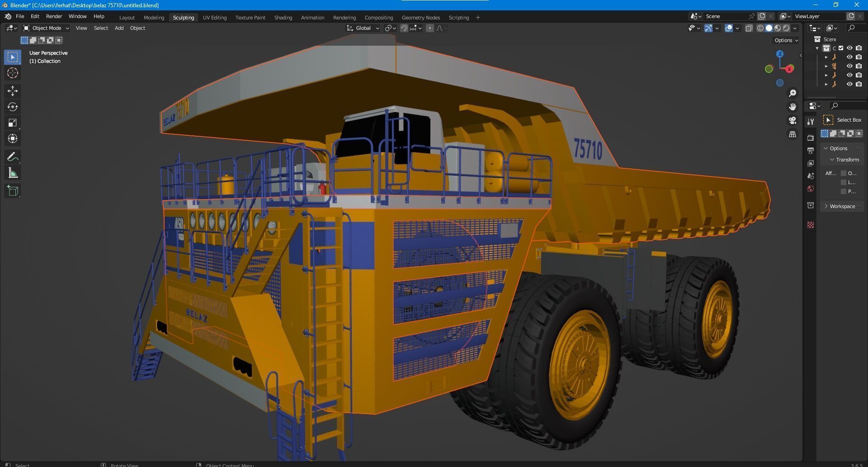Click the zoom magnifier in viewport navigation

[793, 93]
